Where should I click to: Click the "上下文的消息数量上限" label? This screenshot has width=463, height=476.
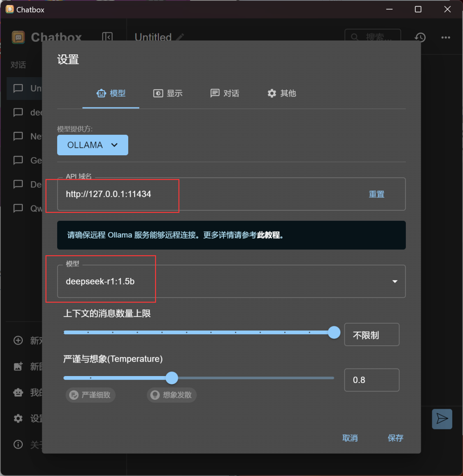point(107,313)
